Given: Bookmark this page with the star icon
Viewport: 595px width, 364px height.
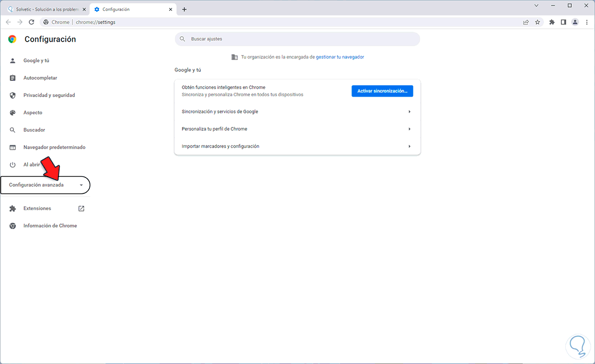Looking at the screenshot, I should pyautogui.click(x=537, y=22).
